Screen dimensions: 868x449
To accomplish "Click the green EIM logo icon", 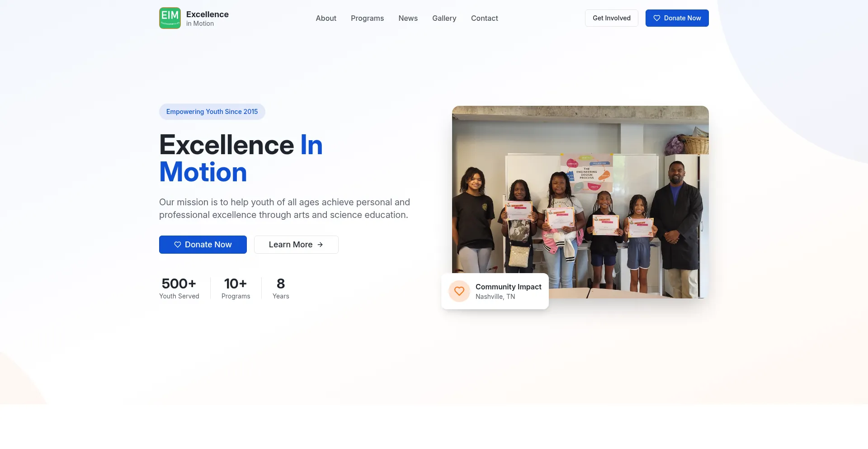I will tap(170, 18).
